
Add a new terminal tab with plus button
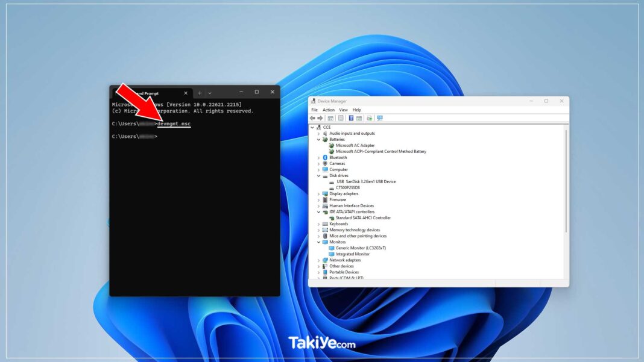200,93
